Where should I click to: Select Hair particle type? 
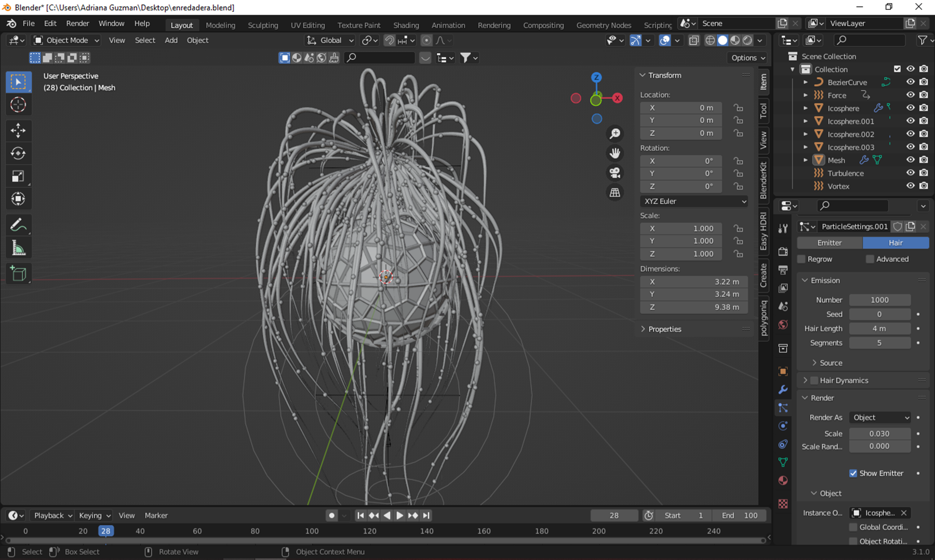[896, 243]
